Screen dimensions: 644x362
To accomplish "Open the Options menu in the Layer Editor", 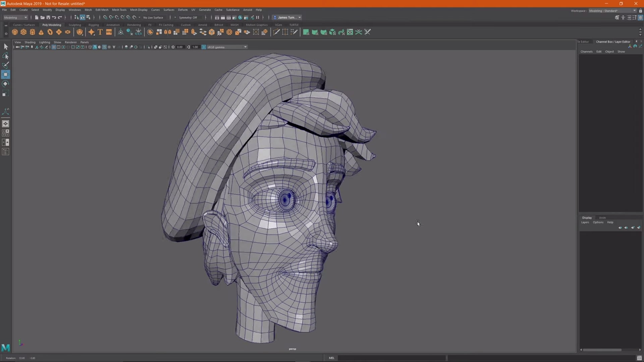I will pyautogui.click(x=598, y=222).
